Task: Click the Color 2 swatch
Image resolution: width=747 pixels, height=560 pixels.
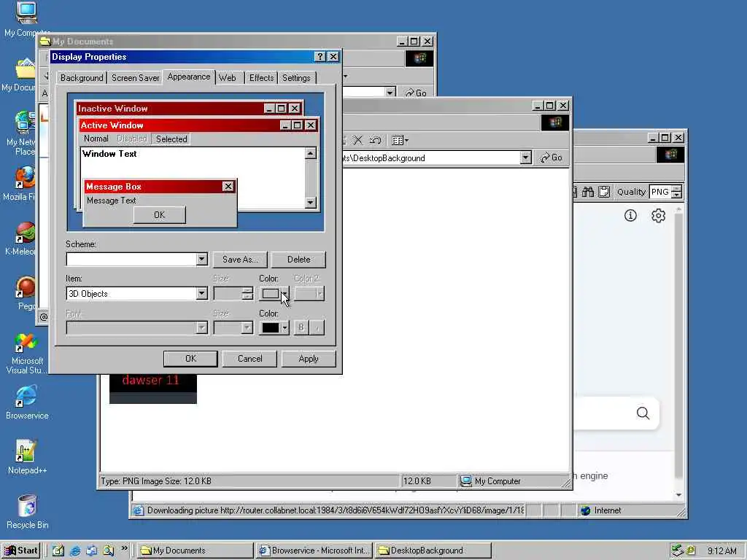Action: coord(305,294)
